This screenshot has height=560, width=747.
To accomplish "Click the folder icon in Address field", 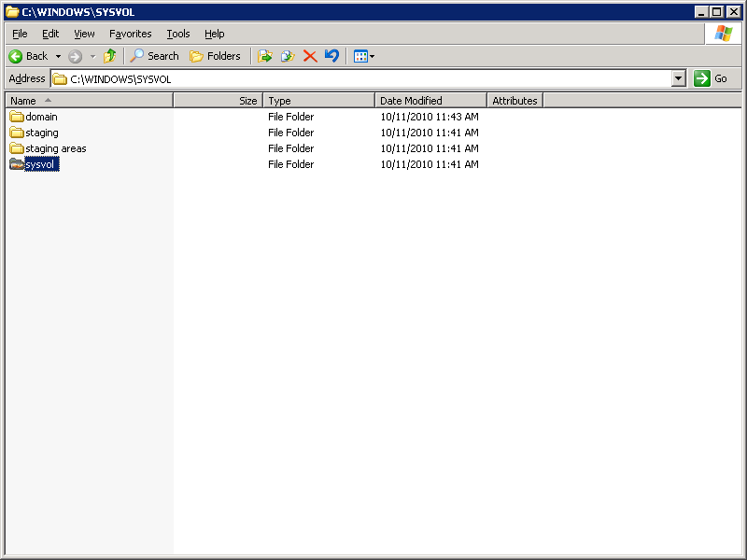I will click(x=60, y=79).
